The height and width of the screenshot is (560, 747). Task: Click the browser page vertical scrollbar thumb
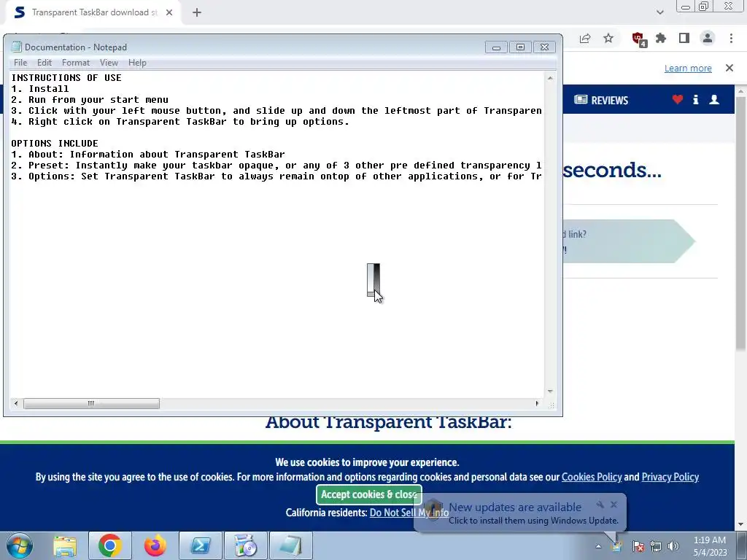click(740, 223)
